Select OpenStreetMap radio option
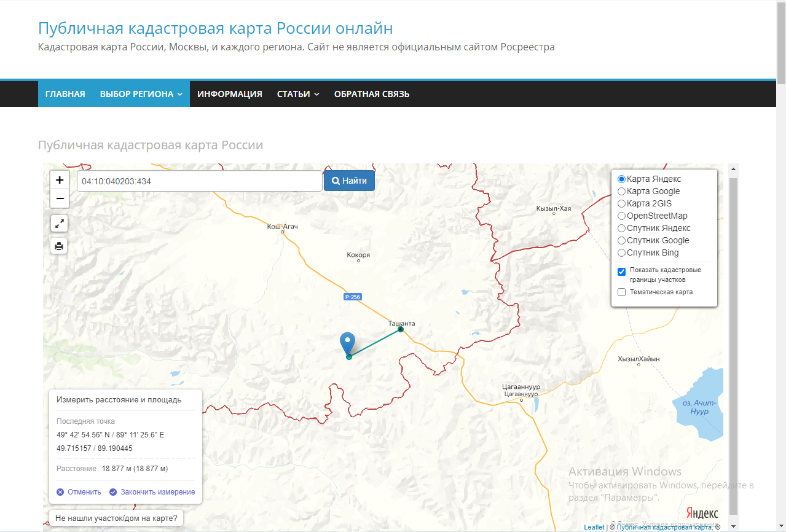Viewport: 786px width, 532px height. (x=621, y=216)
